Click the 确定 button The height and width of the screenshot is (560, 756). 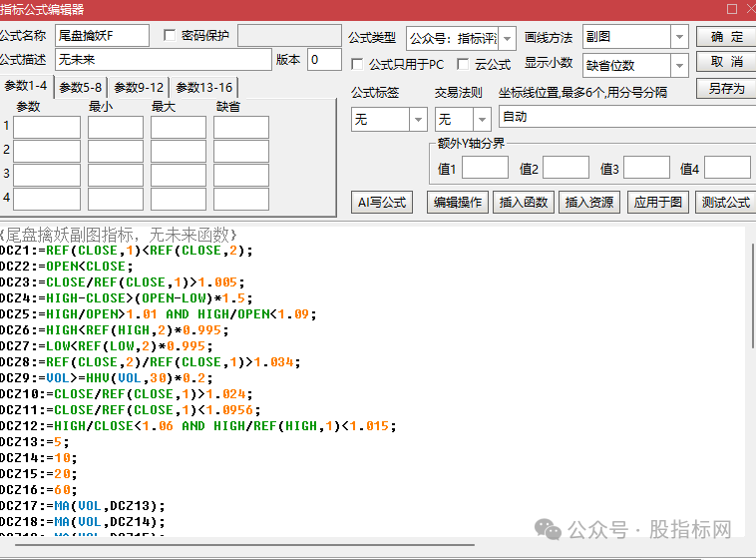pos(726,37)
